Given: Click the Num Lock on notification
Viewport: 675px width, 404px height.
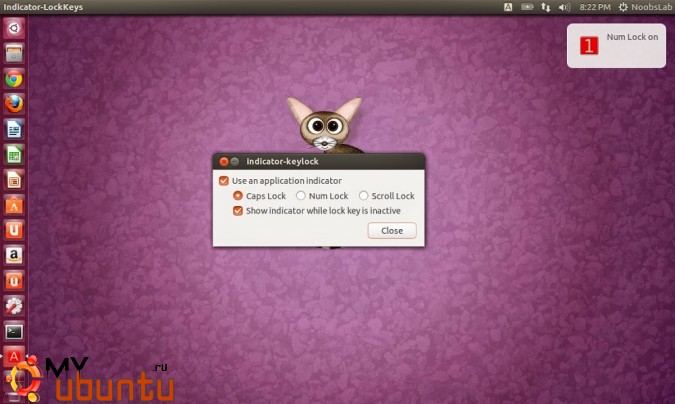Looking at the screenshot, I should click(616, 45).
